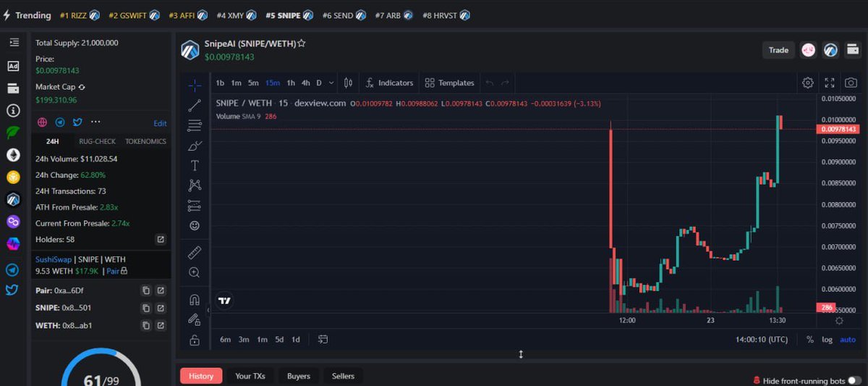Toggle percent scale on chart
This screenshot has width=868, height=386.
click(809, 340)
